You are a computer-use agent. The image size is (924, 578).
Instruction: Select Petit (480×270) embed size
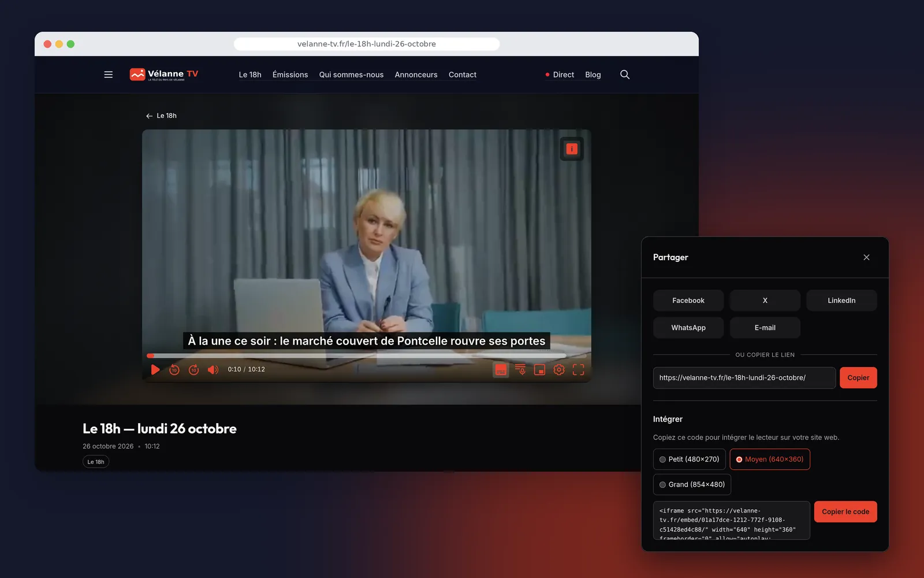coord(689,460)
